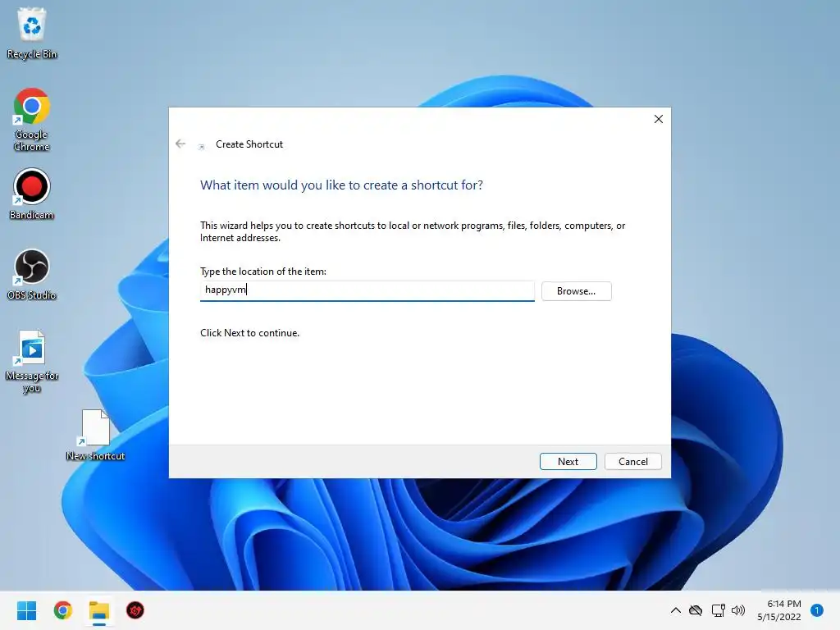
Task: Open the notification badge in tray
Action: point(817,610)
